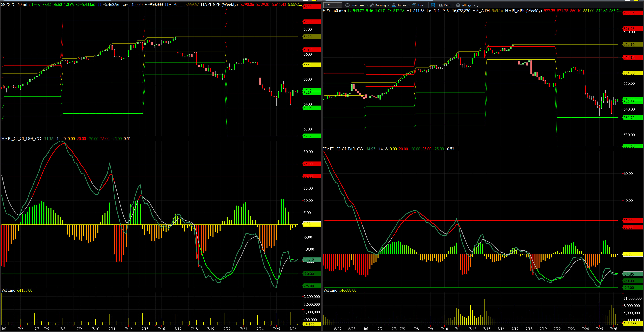Click the Data bar-chart icon
Screen dimensions: 644x332
441,5
